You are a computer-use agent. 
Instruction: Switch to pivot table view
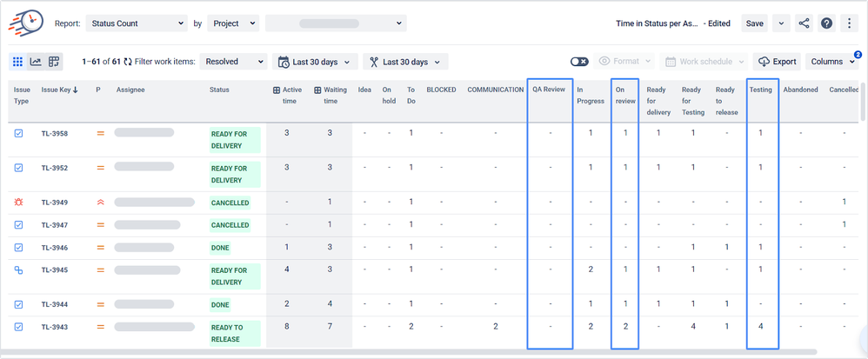click(x=54, y=62)
